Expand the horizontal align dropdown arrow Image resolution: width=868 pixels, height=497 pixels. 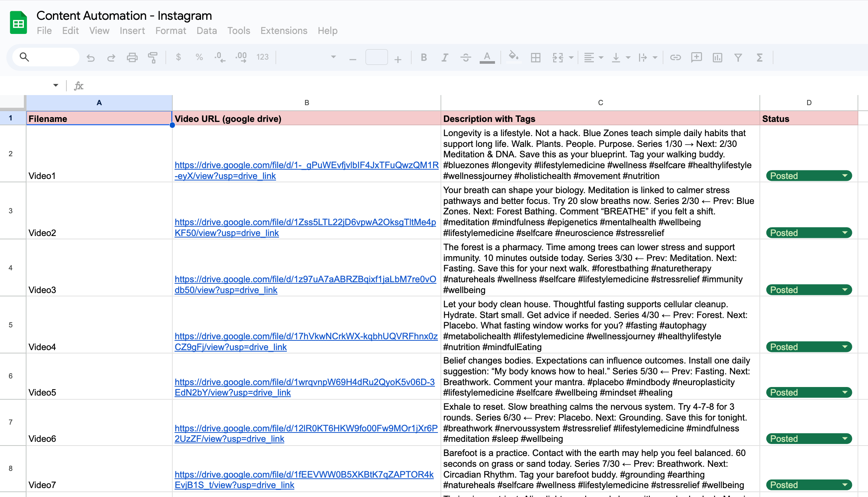tap(601, 57)
